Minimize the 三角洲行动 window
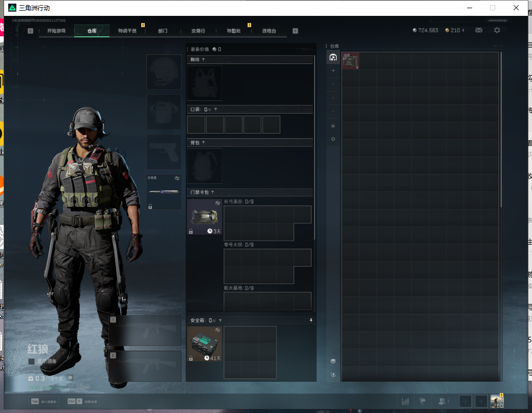This screenshot has height=413, width=532. [x=470, y=8]
